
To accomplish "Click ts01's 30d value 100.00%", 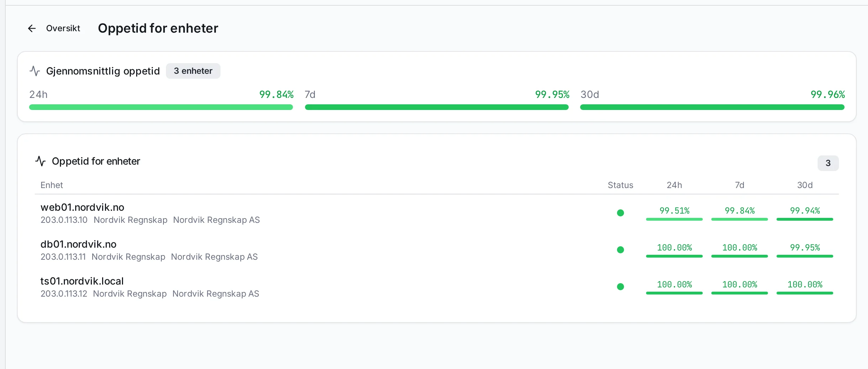I will click(805, 285).
